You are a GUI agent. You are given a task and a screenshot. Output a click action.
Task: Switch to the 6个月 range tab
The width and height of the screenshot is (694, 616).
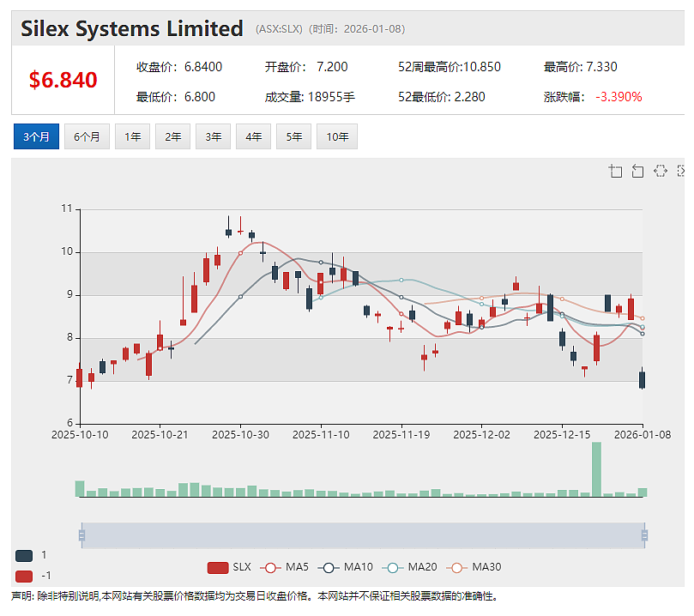[x=87, y=136]
